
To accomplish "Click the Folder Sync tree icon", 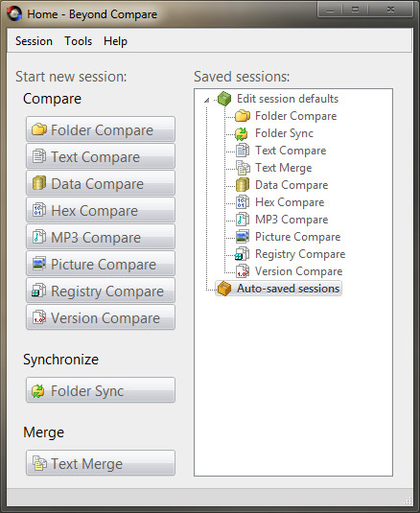I will [x=242, y=133].
